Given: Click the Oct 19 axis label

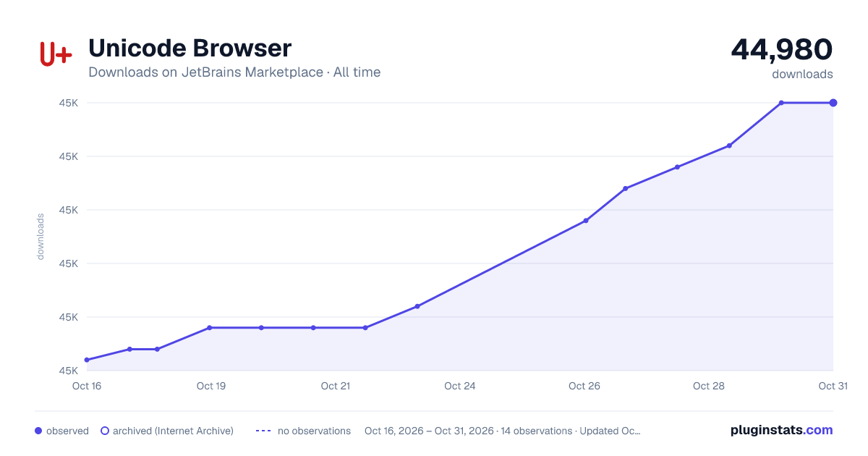Looking at the screenshot, I should pyautogui.click(x=211, y=386).
